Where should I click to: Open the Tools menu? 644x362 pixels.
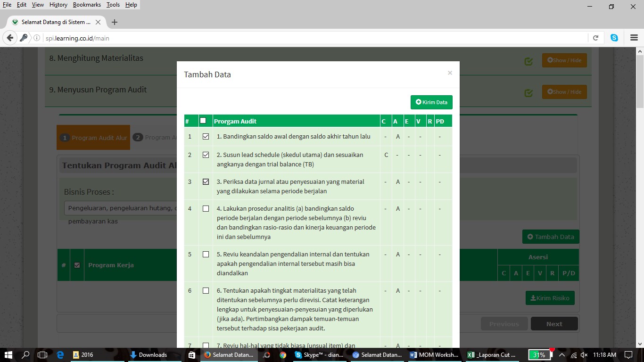point(113,5)
